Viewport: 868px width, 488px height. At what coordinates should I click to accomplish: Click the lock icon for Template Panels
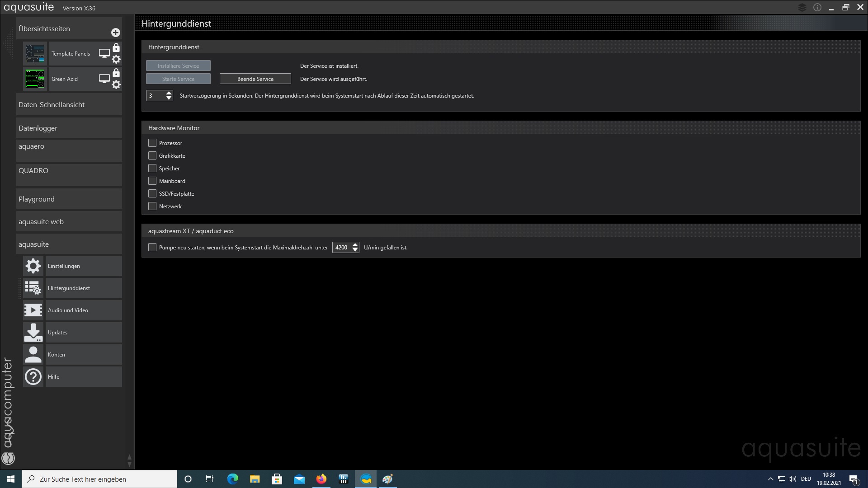tap(116, 48)
